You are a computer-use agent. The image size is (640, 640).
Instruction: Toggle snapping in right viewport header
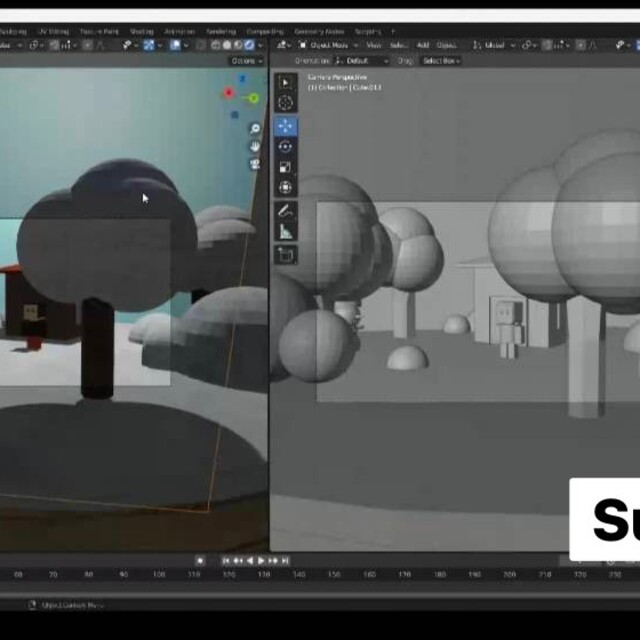[x=547, y=45]
